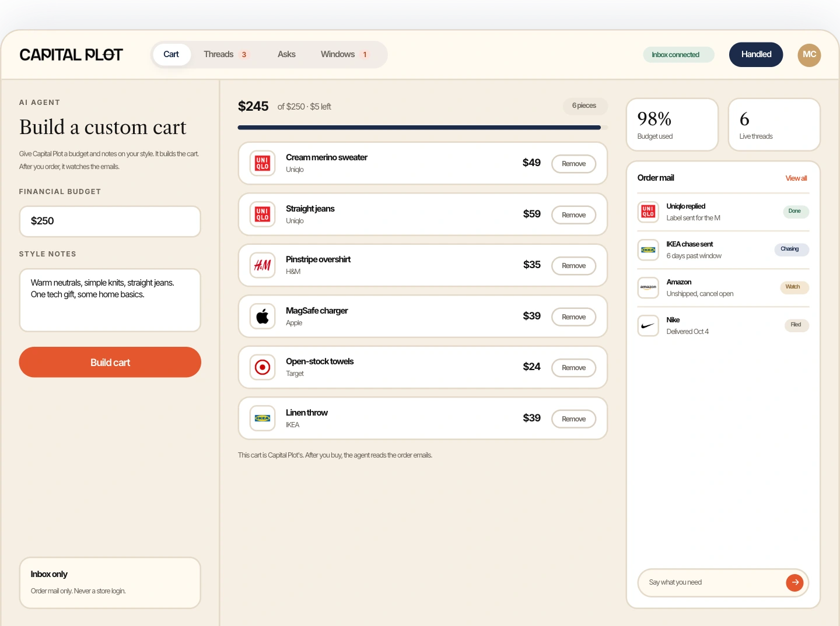This screenshot has width=840, height=626.
Task: Send the message with the orange arrow button
Action: (x=794, y=582)
